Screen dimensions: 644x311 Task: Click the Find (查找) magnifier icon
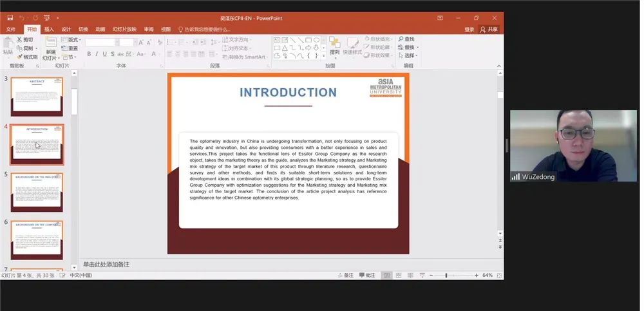click(x=401, y=40)
